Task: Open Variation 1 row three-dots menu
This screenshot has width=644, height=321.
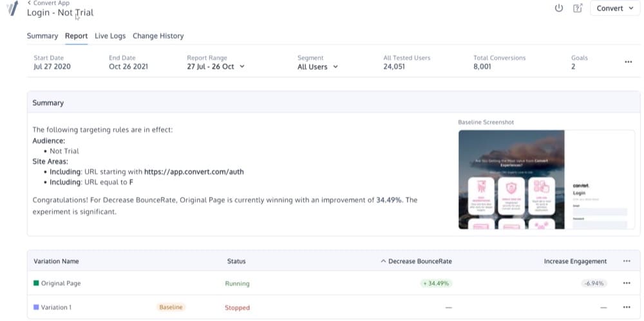Action: click(x=627, y=307)
